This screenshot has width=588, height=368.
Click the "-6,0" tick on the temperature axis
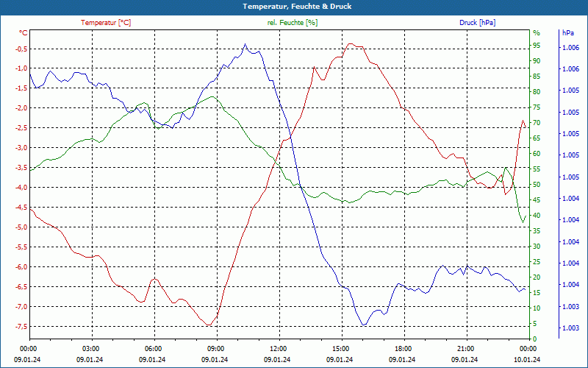click(21, 267)
